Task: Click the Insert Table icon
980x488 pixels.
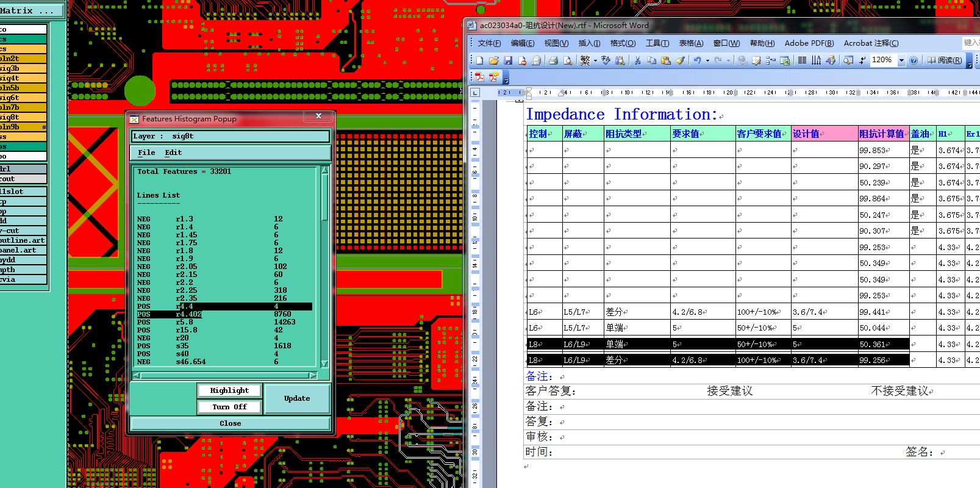Action: [771, 60]
